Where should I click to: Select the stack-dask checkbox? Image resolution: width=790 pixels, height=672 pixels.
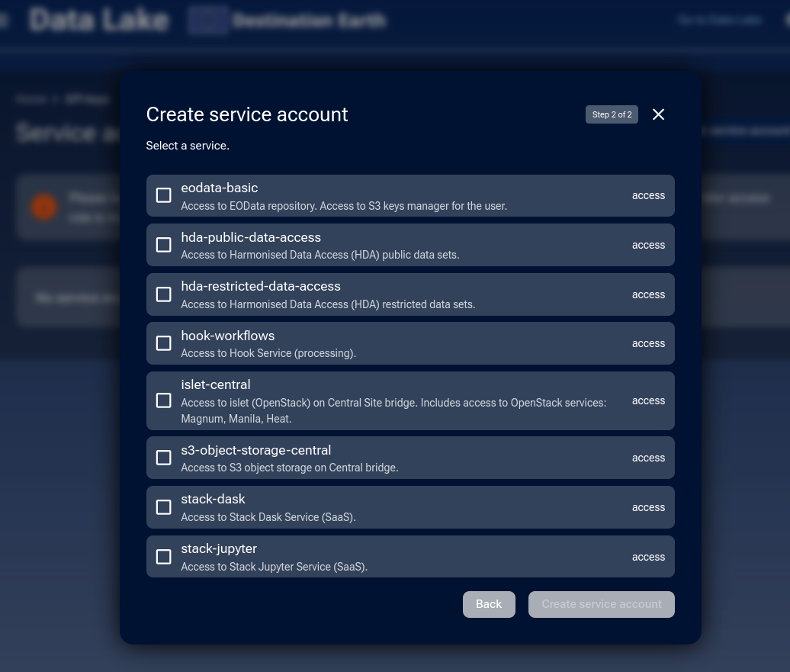[163, 506]
